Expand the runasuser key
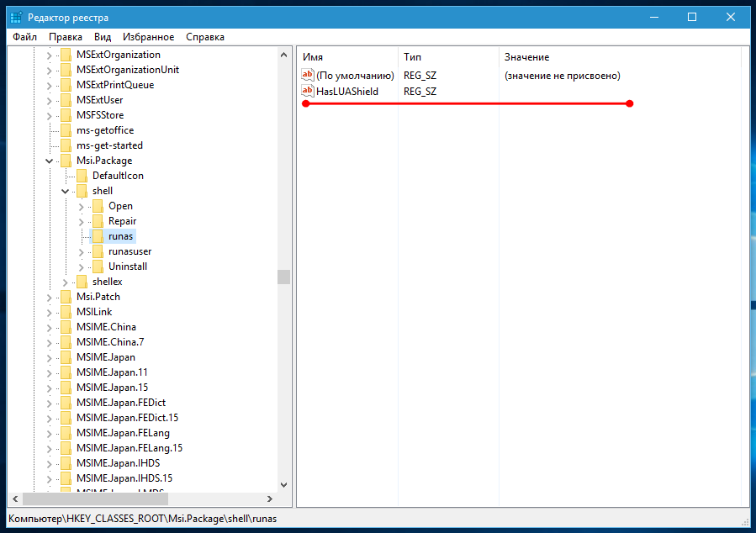Image resolution: width=756 pixels, height=533 pixels. click(81, 251)
